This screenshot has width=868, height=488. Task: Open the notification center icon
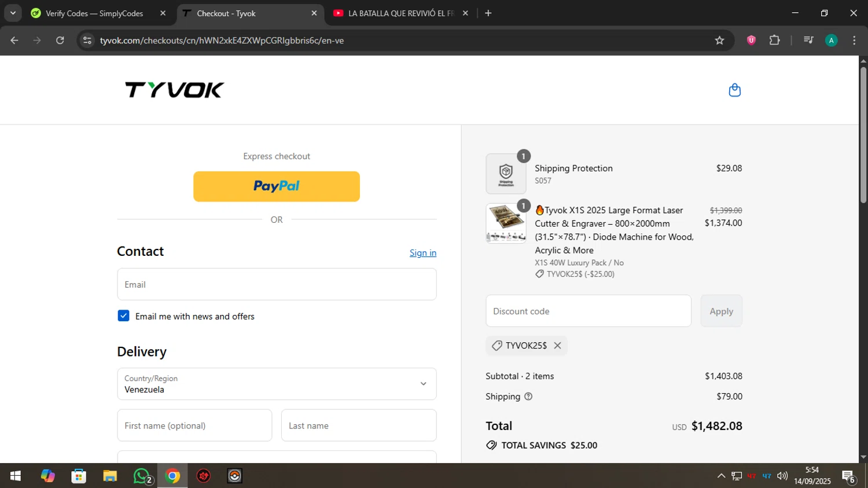coord(849,476)
